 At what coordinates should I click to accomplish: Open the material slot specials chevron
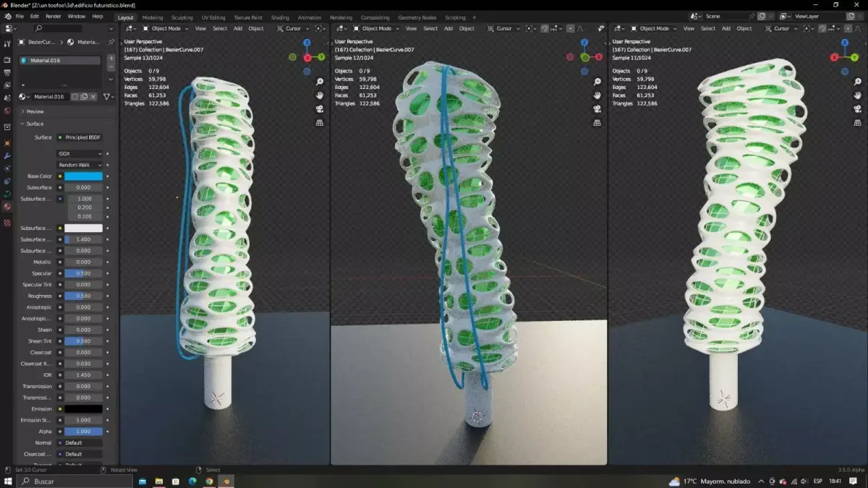111,79
